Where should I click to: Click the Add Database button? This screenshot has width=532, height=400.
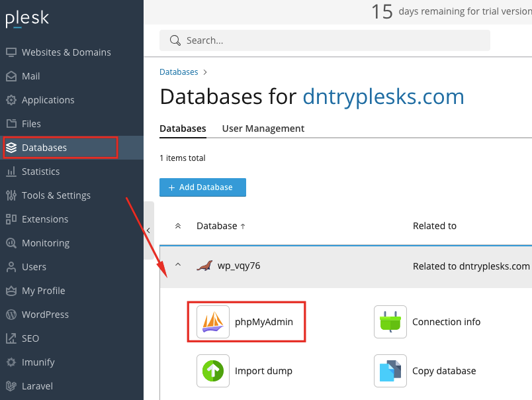click(202, 187)
